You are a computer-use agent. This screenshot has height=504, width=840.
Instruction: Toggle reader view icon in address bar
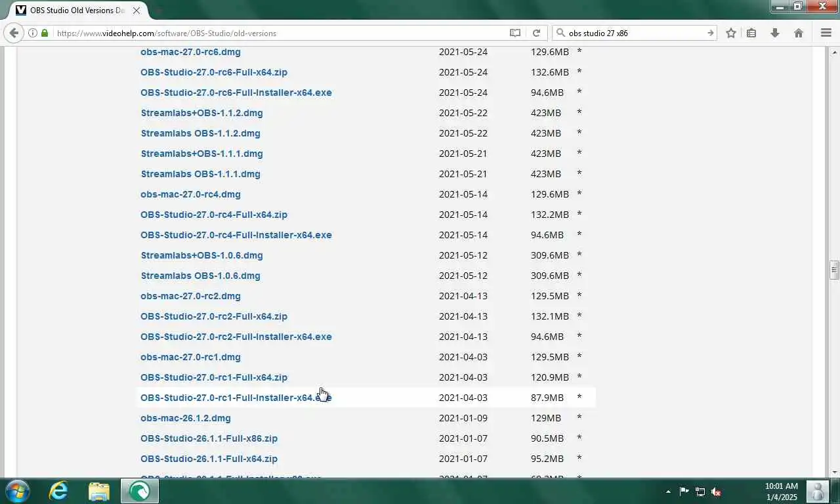pos(515,33)
